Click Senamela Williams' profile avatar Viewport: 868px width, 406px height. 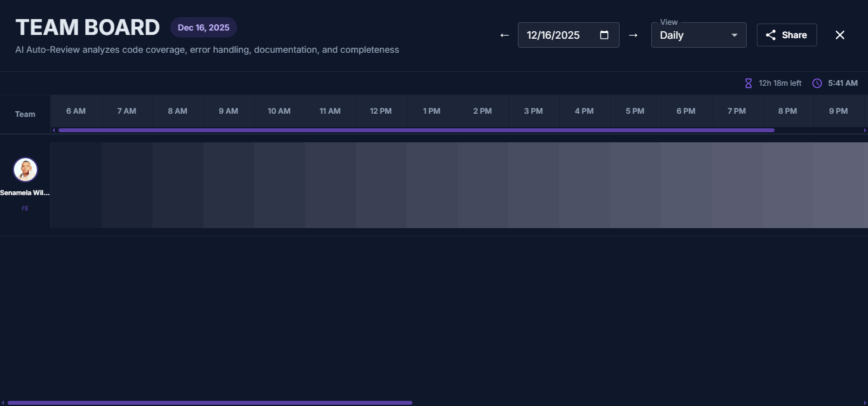point(25,170)
